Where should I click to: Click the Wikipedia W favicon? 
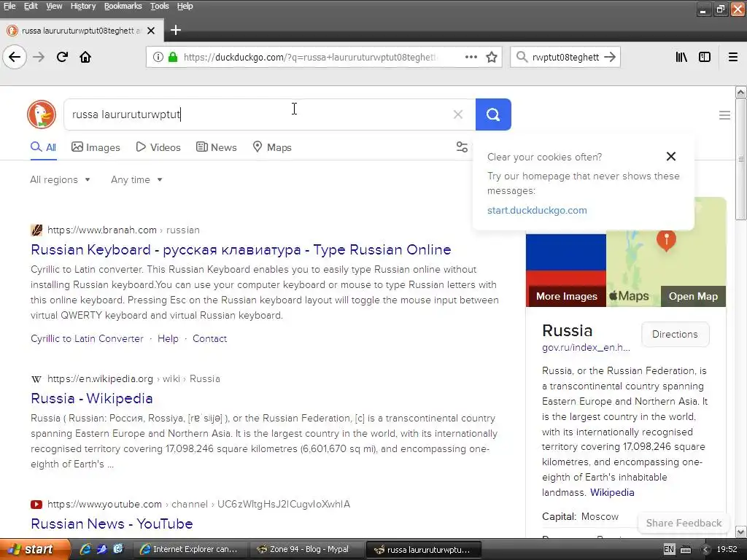36,379
